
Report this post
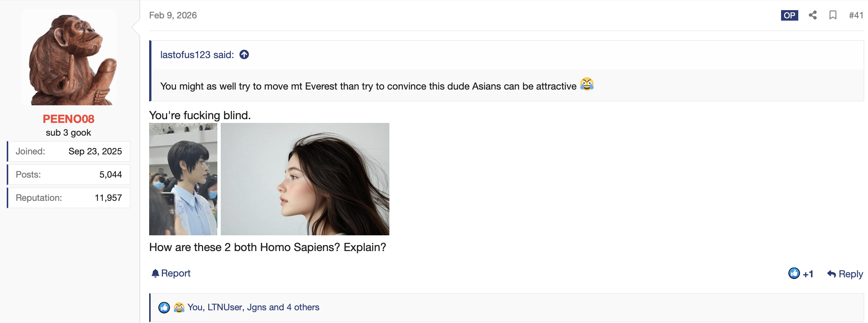click(171, 274)
